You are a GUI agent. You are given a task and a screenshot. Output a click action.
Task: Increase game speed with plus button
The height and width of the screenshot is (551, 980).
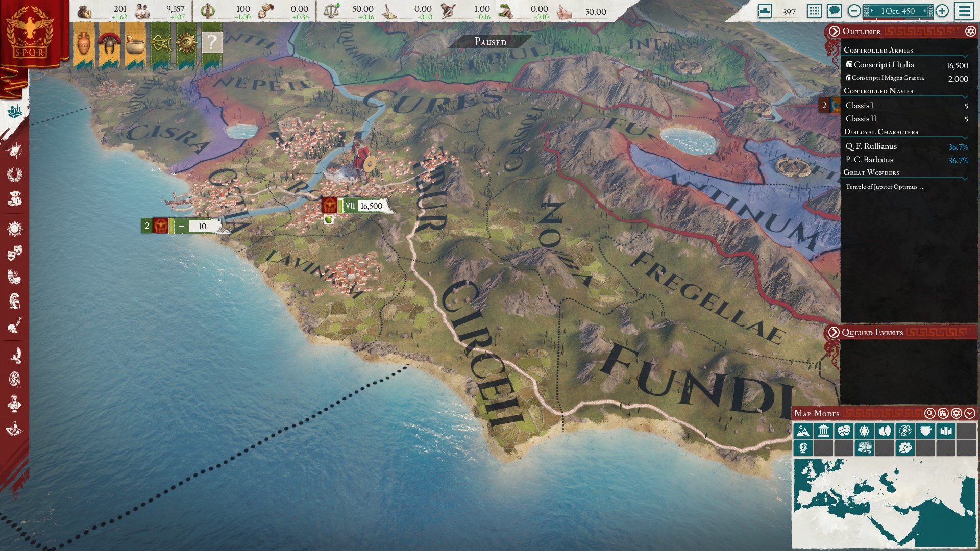(942, 11)
